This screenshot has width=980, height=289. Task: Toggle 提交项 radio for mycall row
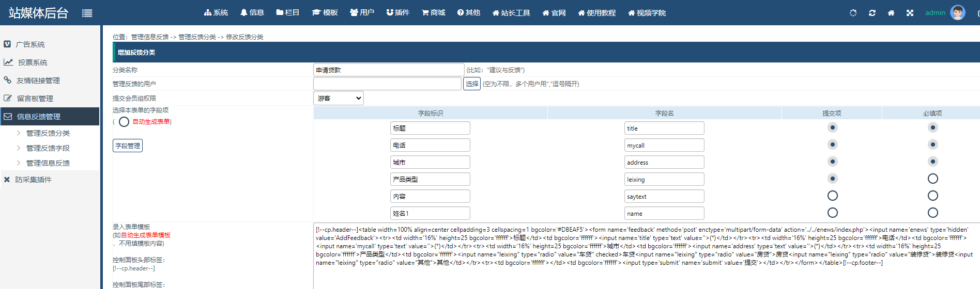[x=832, y=145]
